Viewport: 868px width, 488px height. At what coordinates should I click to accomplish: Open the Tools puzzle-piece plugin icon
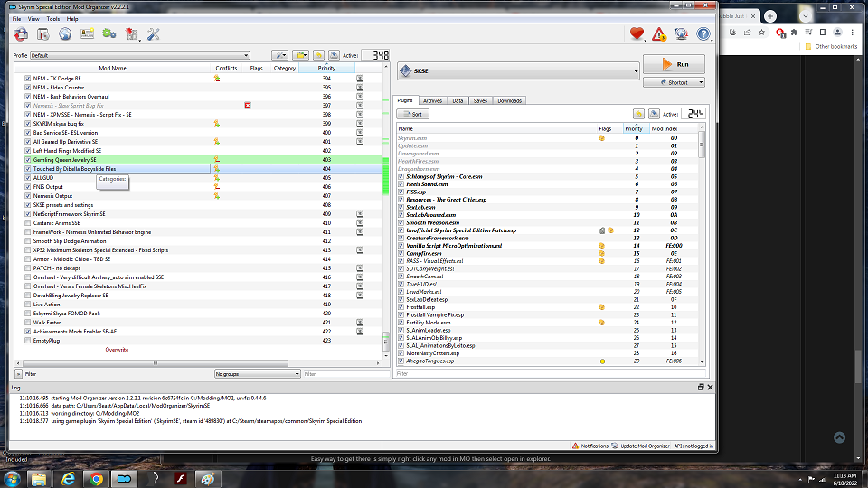pos(132,34)
